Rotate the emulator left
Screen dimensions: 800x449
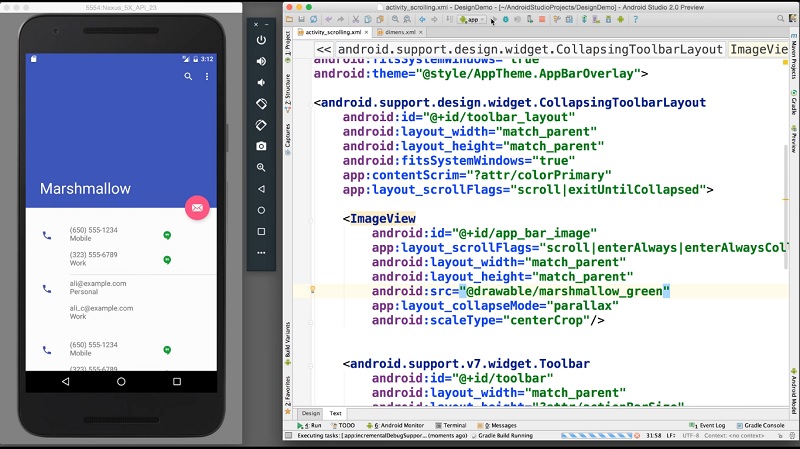[x=261, y=104]
